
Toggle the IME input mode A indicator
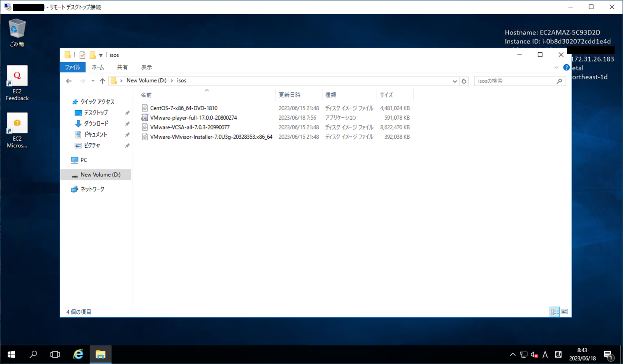(x=545, y=355)
